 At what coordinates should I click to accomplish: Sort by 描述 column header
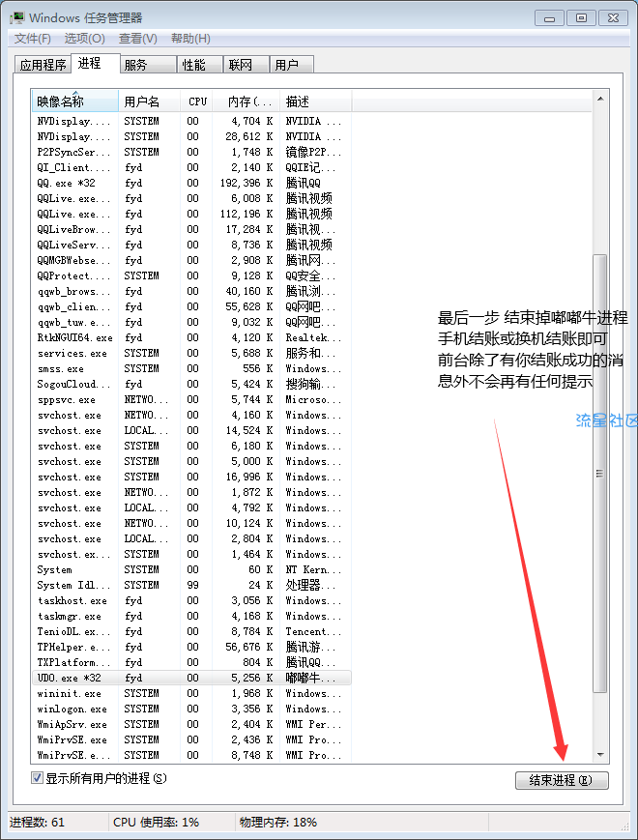(x=315, y=101)
